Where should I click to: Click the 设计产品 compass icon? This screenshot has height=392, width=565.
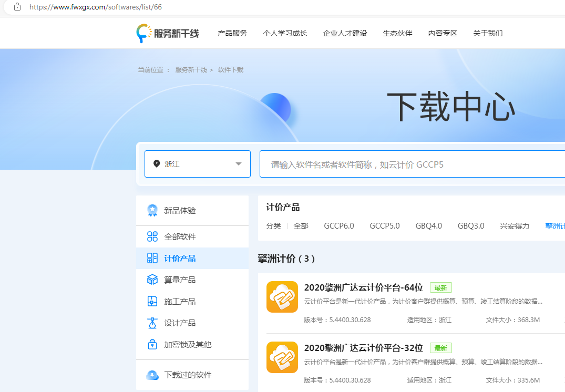tap(152, 323)
